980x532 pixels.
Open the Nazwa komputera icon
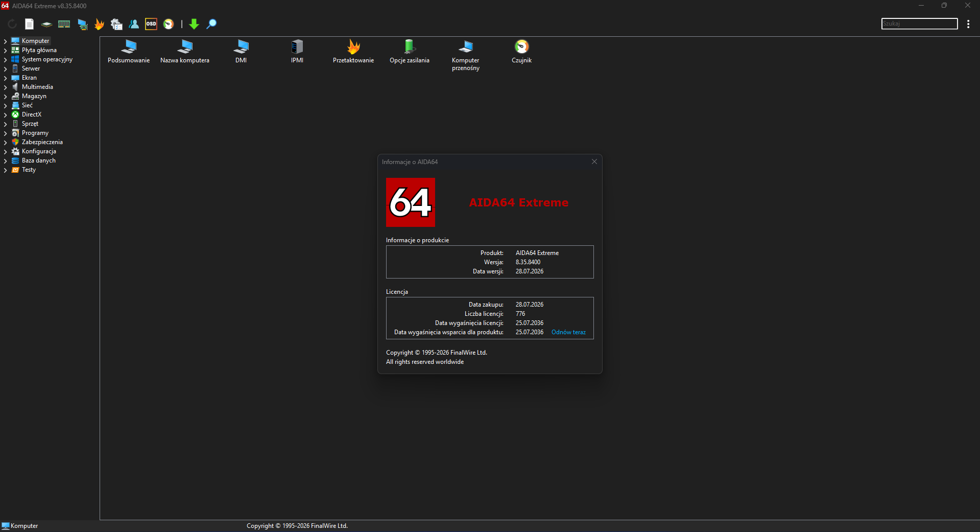pos(185,52)
